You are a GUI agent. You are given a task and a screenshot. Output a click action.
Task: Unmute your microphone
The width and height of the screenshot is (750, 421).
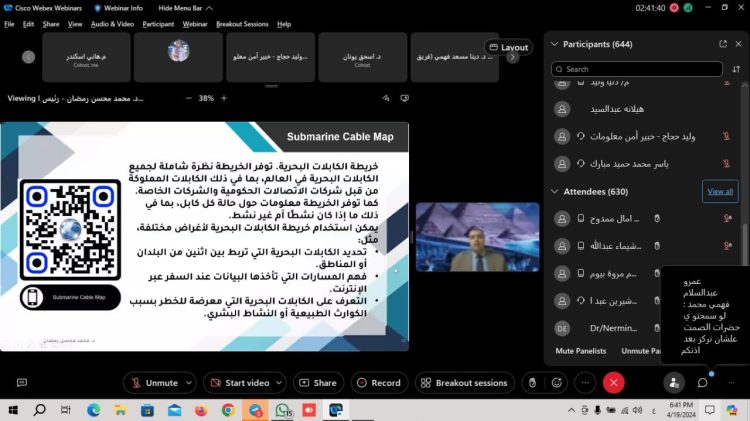[x=154, y=383]
